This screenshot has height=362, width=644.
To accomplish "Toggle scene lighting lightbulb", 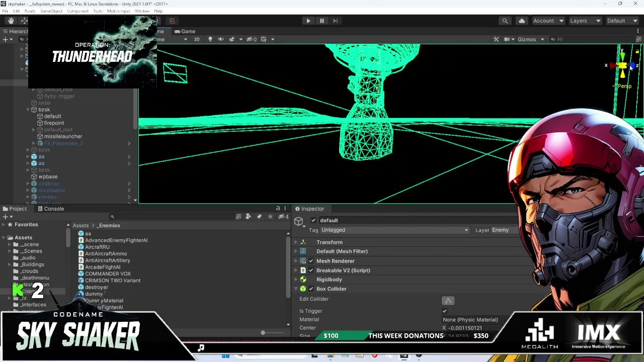I will [210, 39].
